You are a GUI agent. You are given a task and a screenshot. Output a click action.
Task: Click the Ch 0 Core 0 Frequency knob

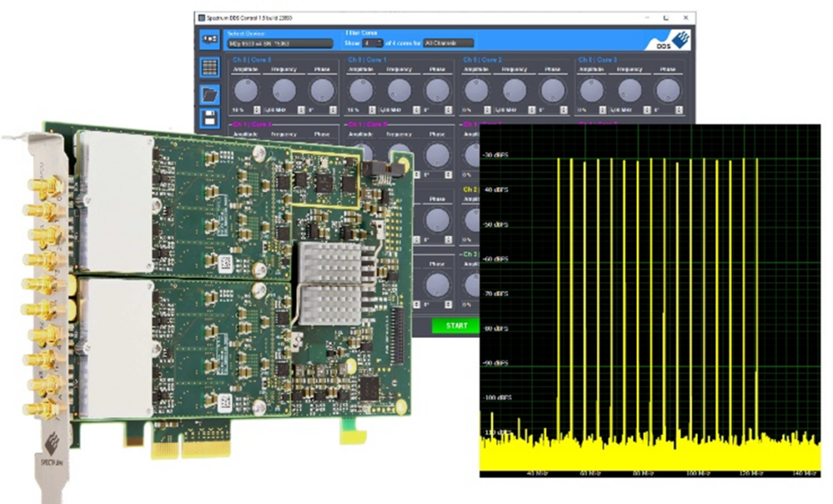[x=284, y=90]
